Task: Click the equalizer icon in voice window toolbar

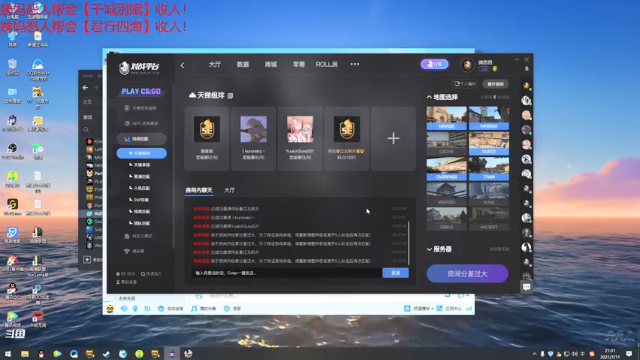Action: (x=147, y=309)
